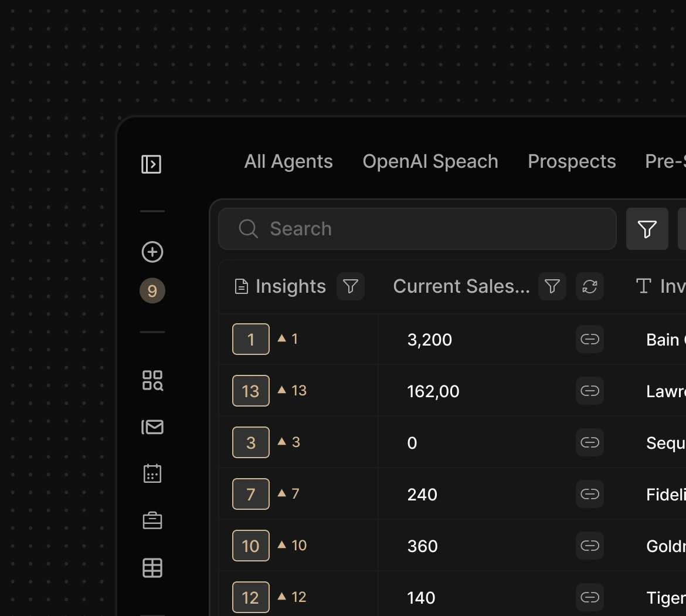The image size is (686, 616).
Task: Open the mail inbox sidebar icon
Action: (x=152, y=427)
